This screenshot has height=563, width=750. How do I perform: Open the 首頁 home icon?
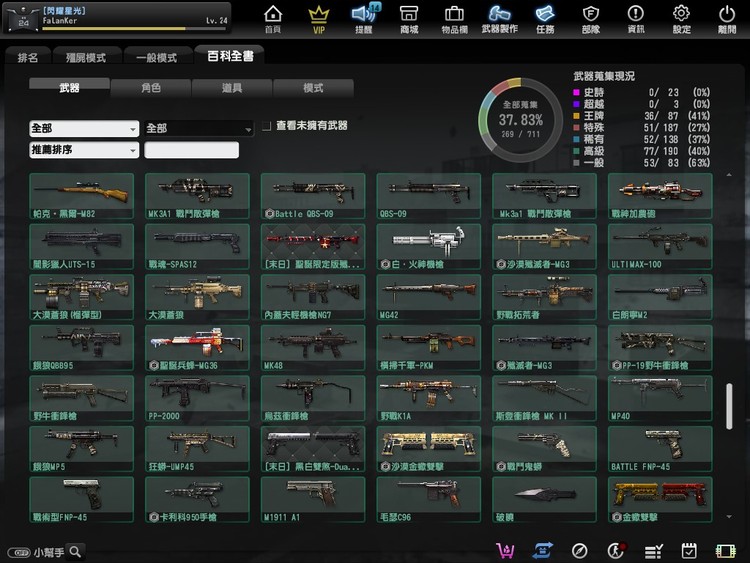[273, 19]
